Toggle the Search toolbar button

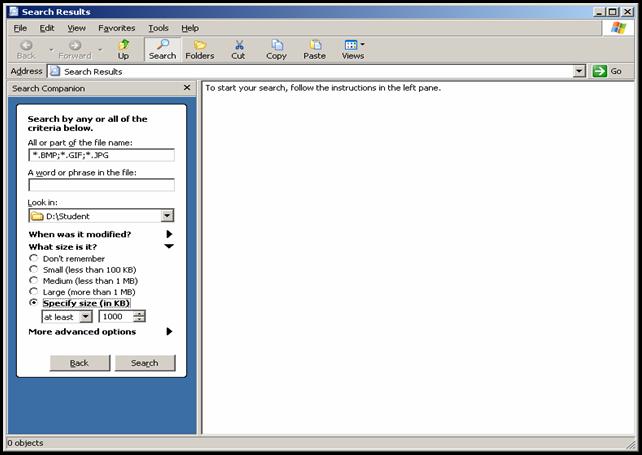pyautogui.click(x=162, y=49)
